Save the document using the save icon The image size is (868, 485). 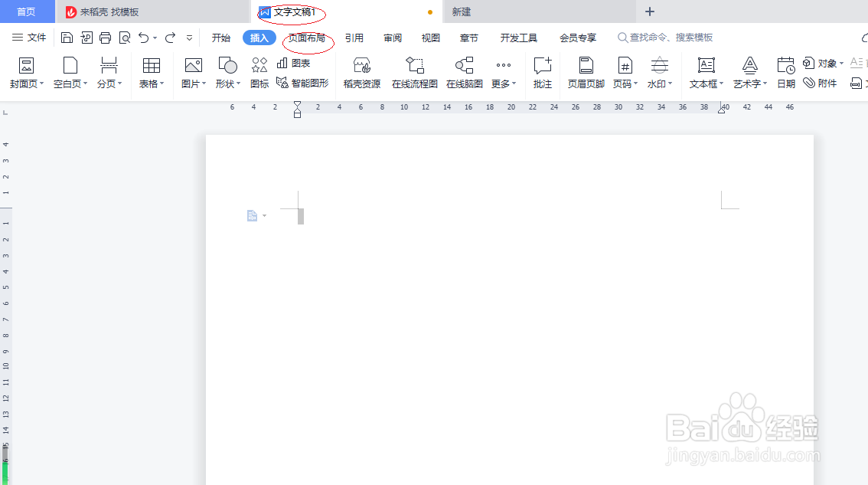click(67, 37)
